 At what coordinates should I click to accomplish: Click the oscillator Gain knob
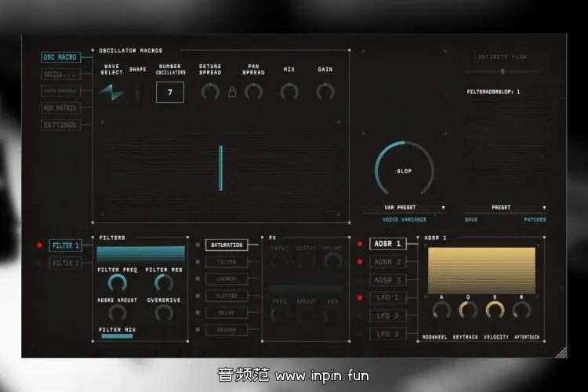(325, 92)
